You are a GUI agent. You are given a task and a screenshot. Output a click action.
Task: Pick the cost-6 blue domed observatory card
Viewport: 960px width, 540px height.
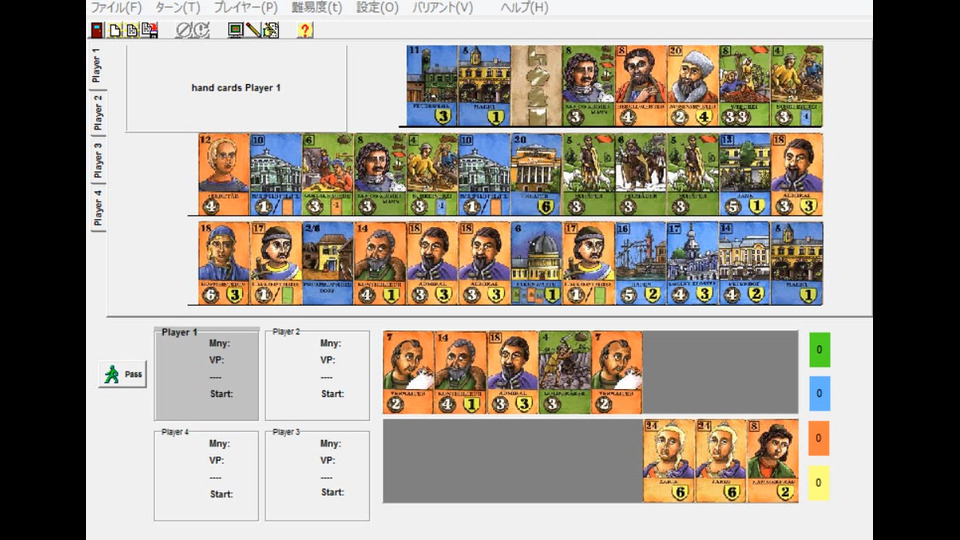point(536,263)
